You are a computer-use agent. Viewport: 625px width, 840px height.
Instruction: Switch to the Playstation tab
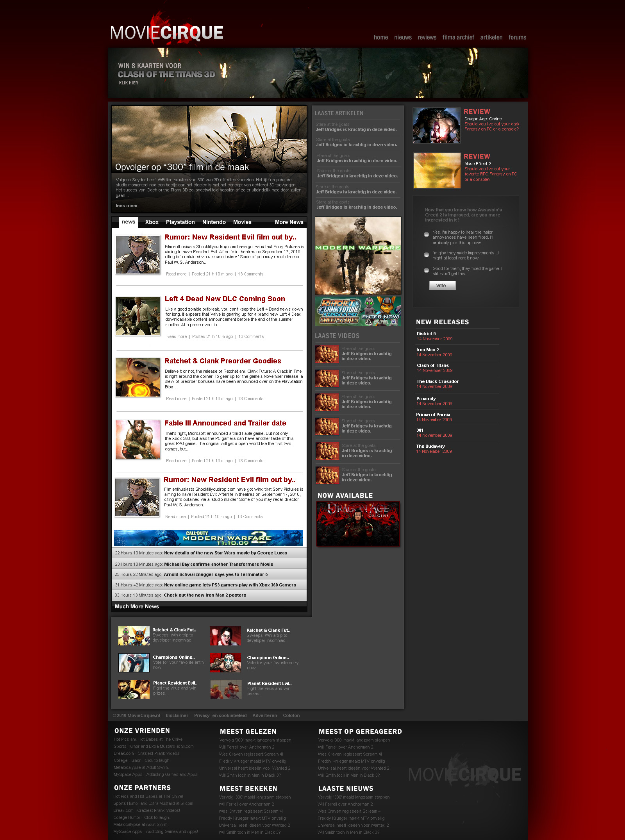click(180, 222)
